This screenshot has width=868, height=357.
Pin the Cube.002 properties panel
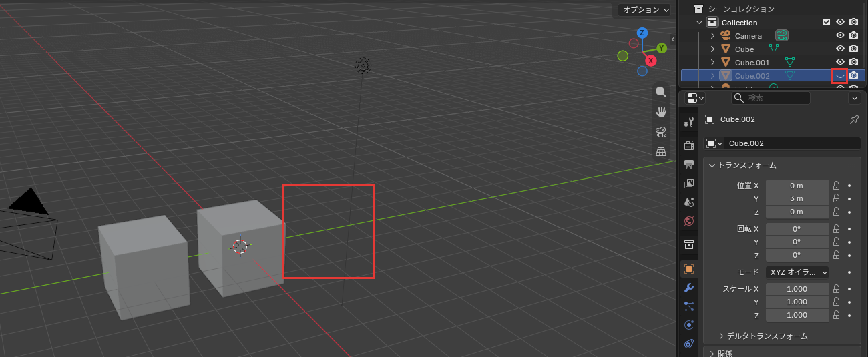point(854,119)
